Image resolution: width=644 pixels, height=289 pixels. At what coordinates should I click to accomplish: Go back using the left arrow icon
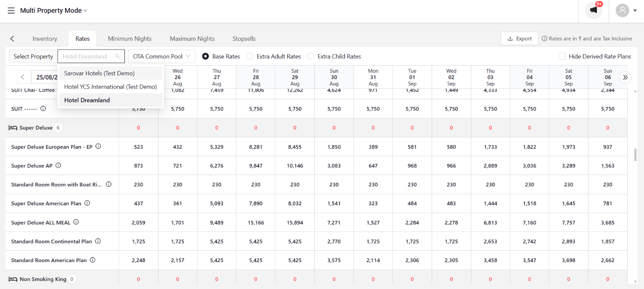point(12,39)
